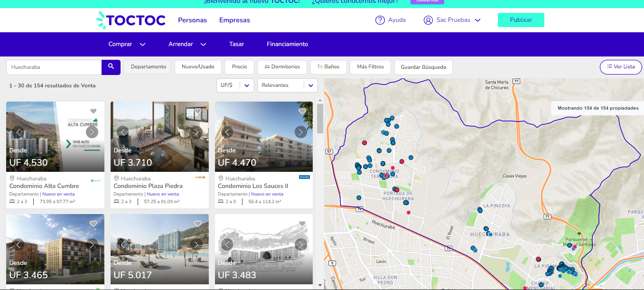The image size is (644, 290).
Task: Show previous photo on UF 5.017 card
Action: click(123, 244)
